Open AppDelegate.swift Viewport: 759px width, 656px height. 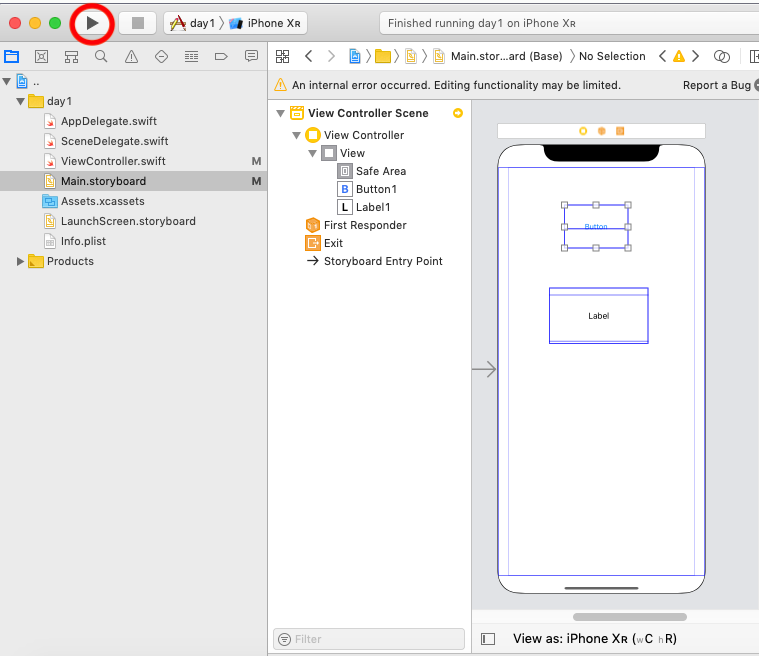(108, 121)
